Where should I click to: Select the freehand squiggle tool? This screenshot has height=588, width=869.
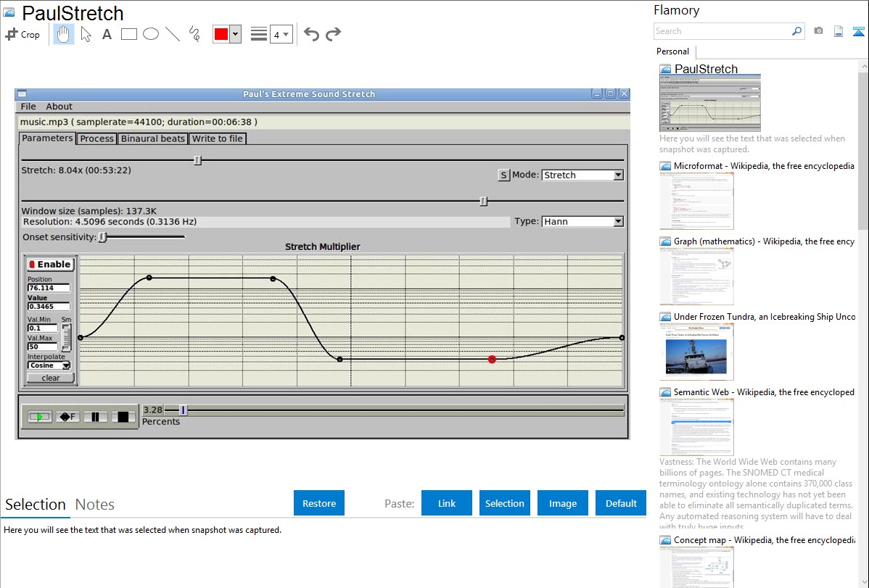point(194,34)
